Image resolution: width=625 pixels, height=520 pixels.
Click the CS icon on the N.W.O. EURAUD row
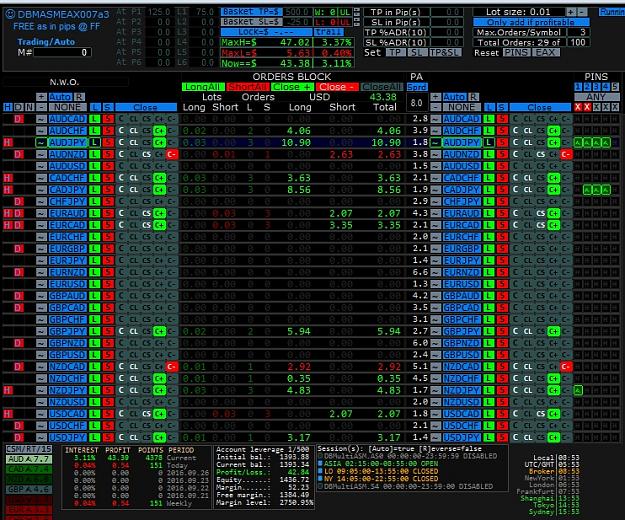147,213
